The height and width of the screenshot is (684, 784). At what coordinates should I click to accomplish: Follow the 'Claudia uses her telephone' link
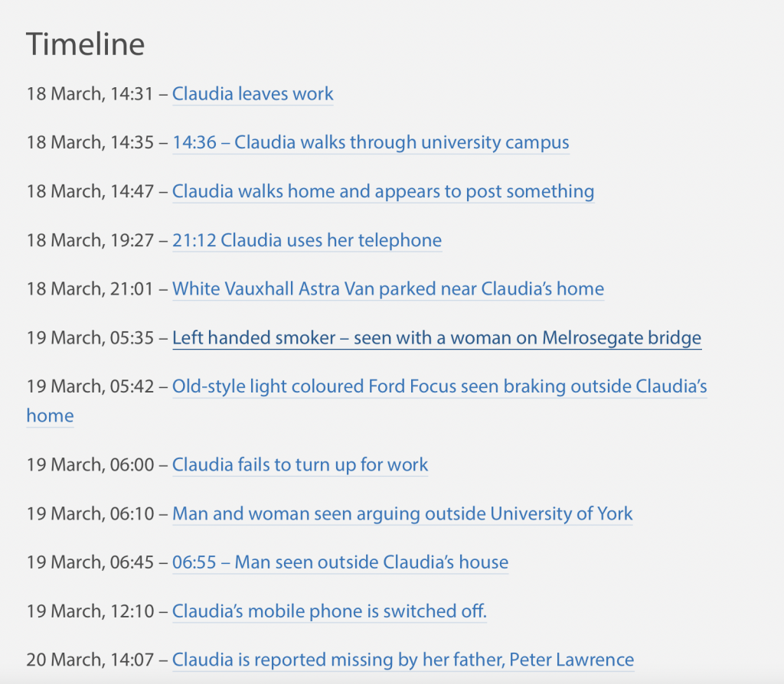tap(307, 241)
